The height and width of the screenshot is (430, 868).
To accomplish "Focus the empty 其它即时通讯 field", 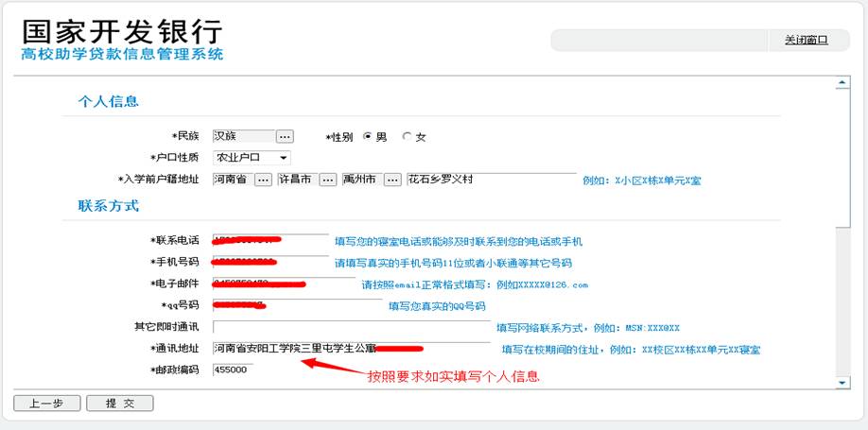I will point(351,327).
